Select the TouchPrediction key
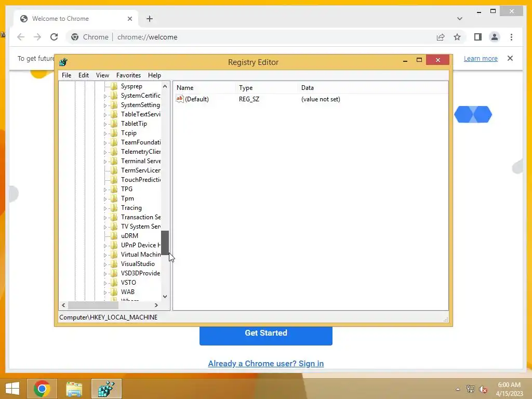The width and height of the screenshot is (532, 399). (141, 180)
